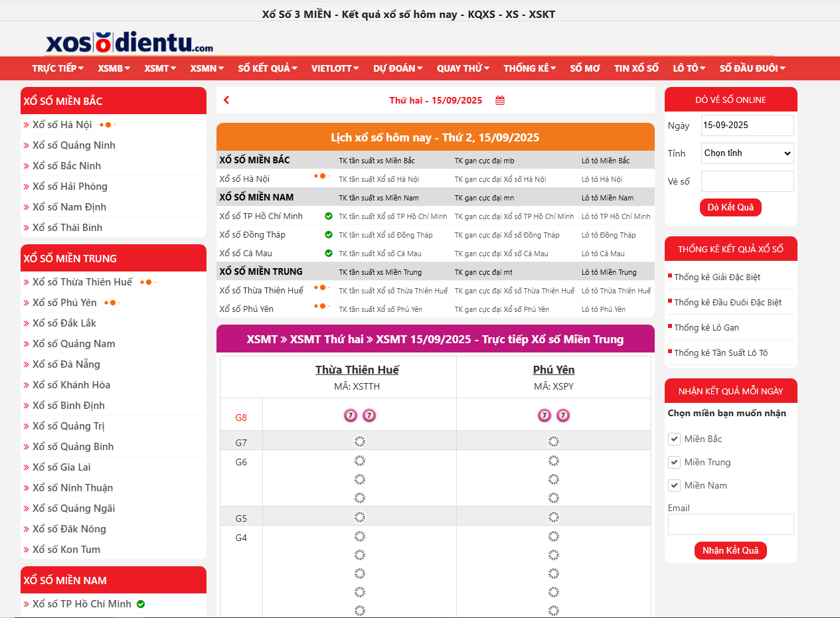Click live indicator dots next to Xổ số Hà Nội in sidebar
This screenshot has height=618, width=840.
[108, 125]
